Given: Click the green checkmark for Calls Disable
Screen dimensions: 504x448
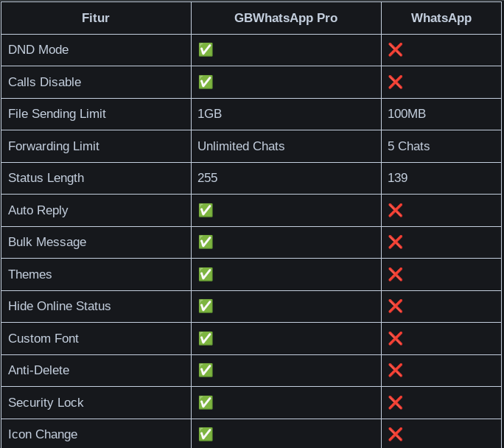Looking at the screenshot, I should [206, 82].
